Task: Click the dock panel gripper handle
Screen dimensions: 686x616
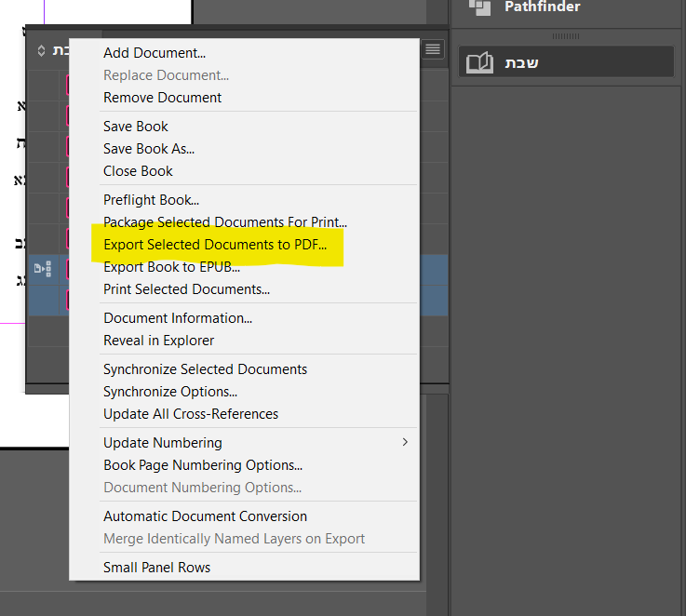Action: 566,36
